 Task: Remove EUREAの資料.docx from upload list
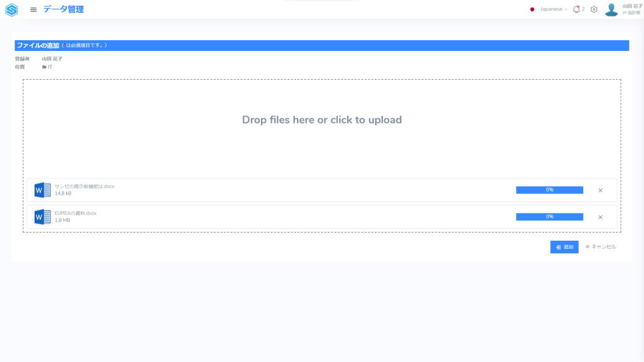click(600, 217)
